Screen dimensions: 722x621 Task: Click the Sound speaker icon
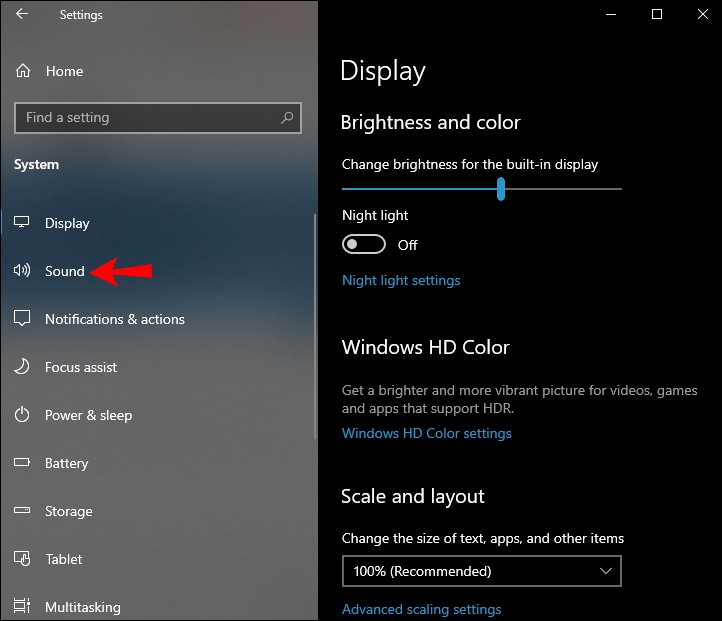(x=22, y=270)
